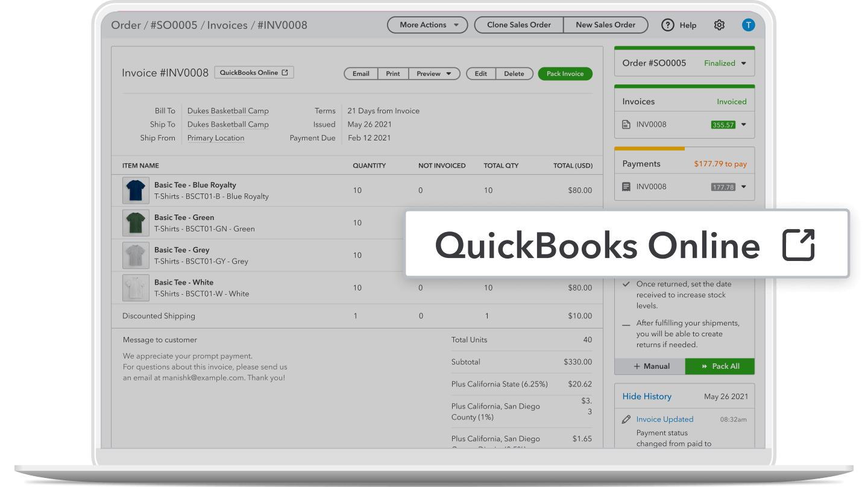Click the 'Invoice #INV0008' heading
868x487 pixels.
165,73
